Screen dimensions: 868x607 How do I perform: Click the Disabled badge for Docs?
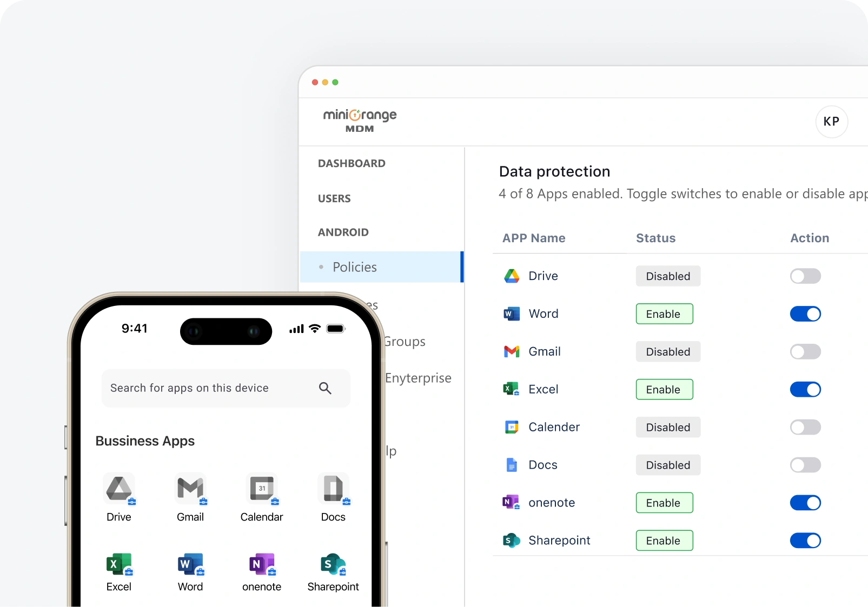[x=668, y=465]
